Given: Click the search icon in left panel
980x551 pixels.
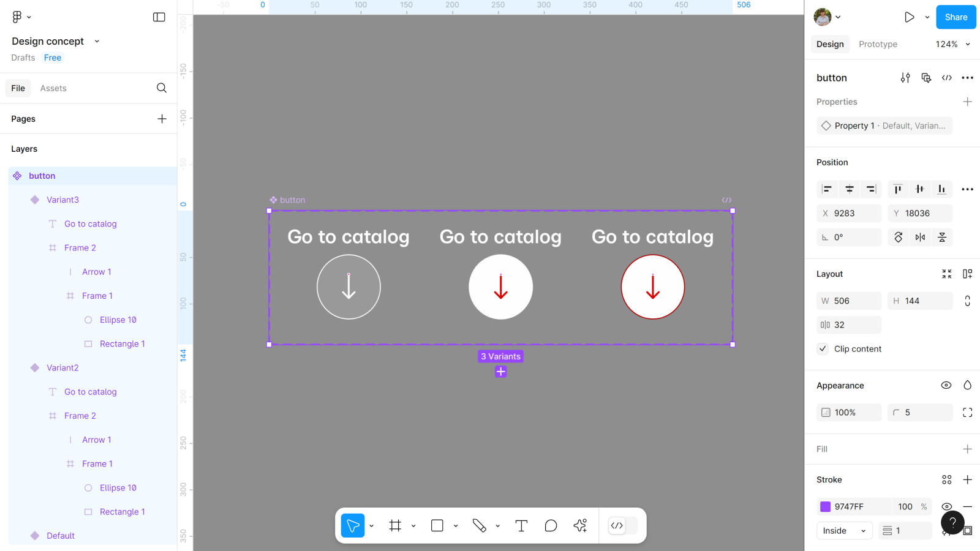Looking at the screenshot, I should tap(162, 88).
